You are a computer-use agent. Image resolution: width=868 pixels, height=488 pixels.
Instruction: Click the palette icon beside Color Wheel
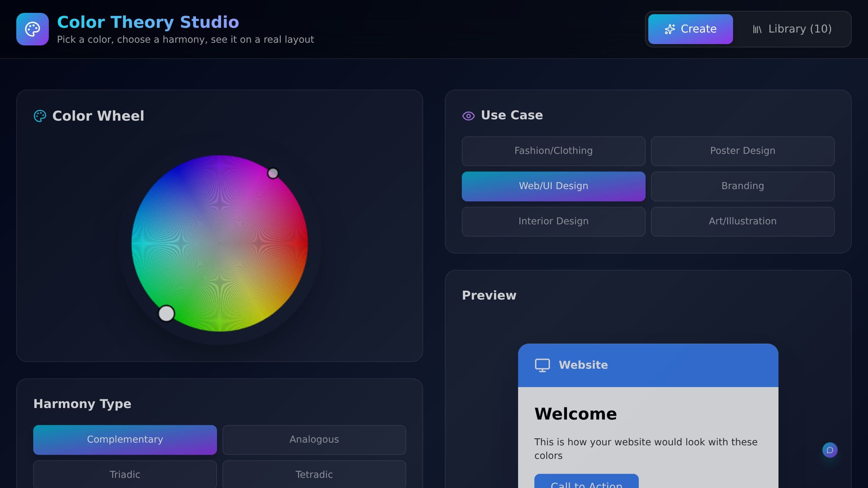point(40,116)
